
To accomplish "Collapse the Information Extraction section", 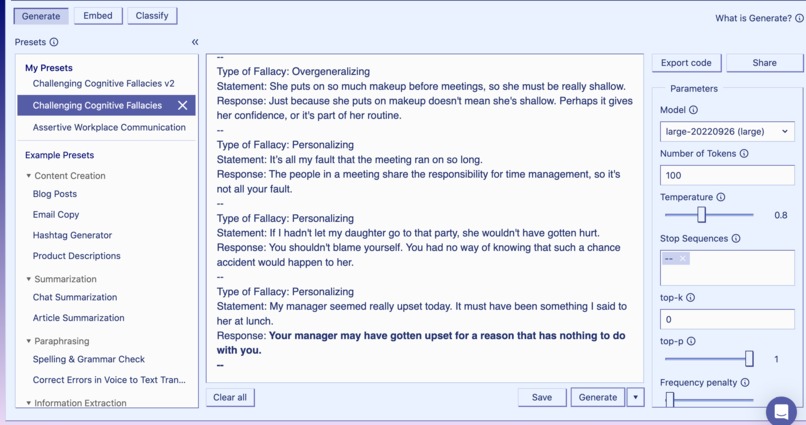I will tap(29, 403).
